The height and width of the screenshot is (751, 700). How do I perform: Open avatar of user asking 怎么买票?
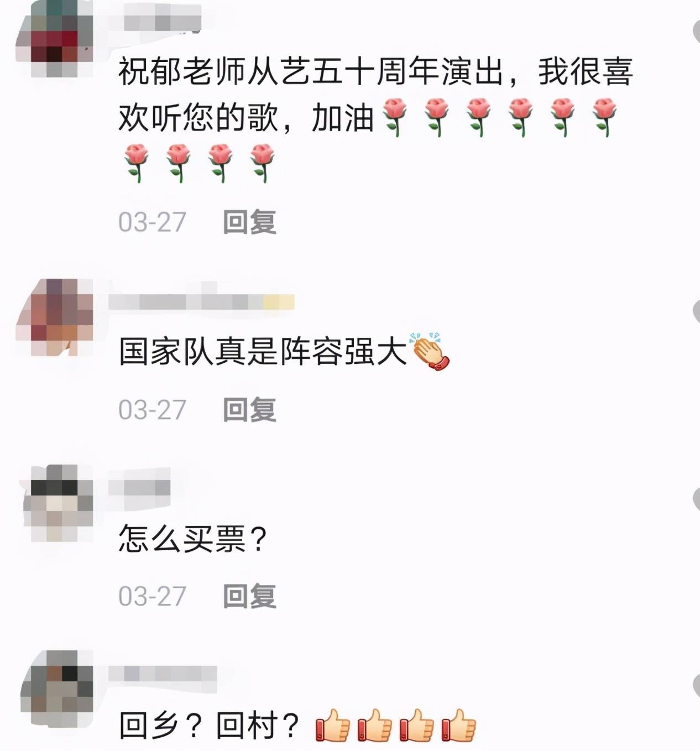[54, 504]
